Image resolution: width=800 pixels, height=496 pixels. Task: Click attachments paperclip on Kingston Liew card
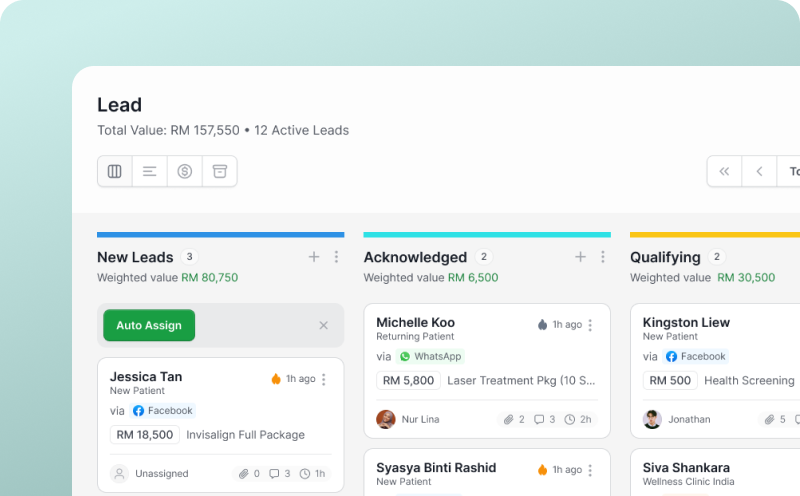click(769, 419)
